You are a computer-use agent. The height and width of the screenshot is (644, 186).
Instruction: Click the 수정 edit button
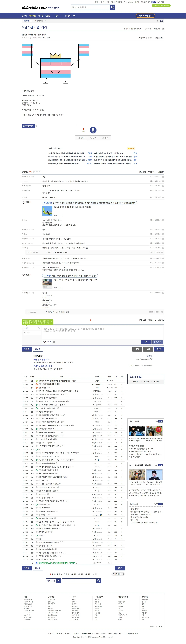click(x=137, y=349)
